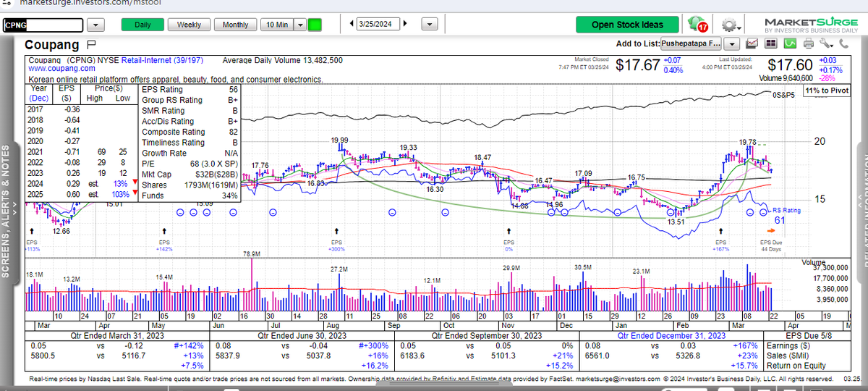Click the Funds 34% row
This screenshot has height=391, width=868.
point(190,195)
